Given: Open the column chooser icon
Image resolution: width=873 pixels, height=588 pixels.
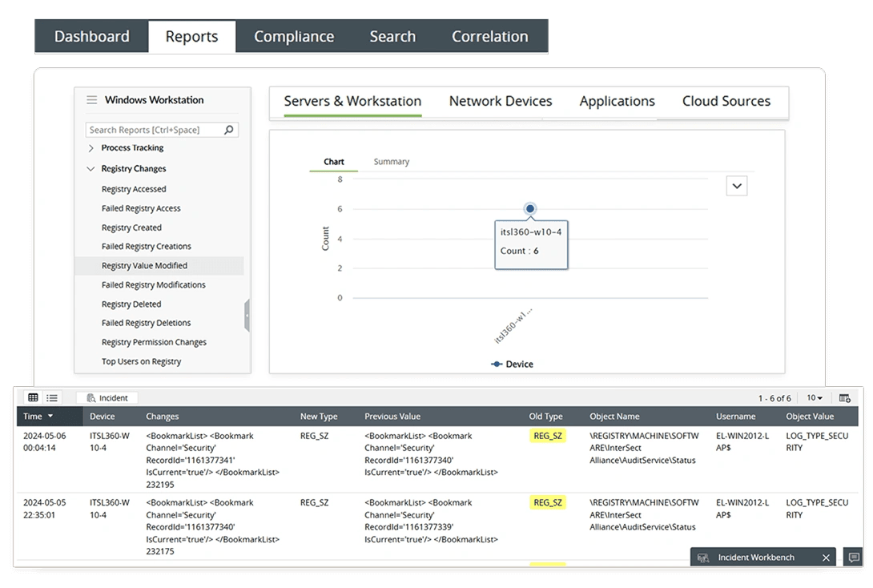Looking at the screenshot, I should [x=845, y=398].
